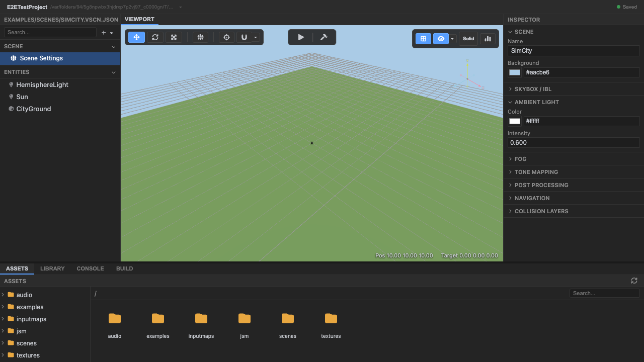Click the Solid shading button
The width and height of the screenshot is (644, 362).
[468, 39]
